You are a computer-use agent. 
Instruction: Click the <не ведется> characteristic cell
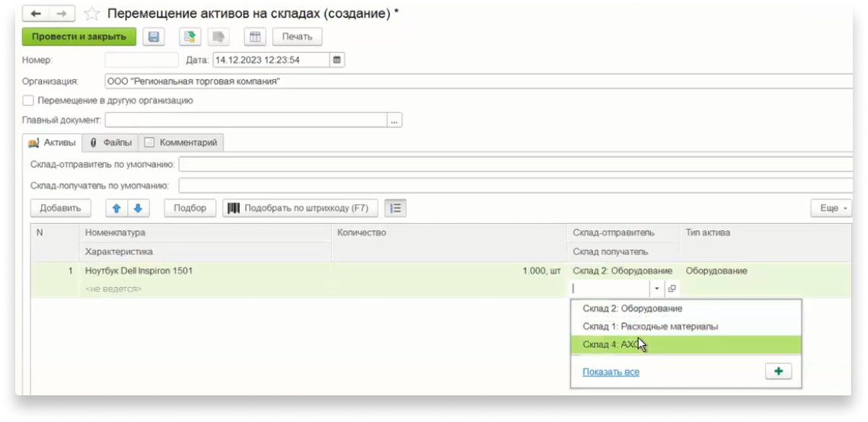click(206, 289)
